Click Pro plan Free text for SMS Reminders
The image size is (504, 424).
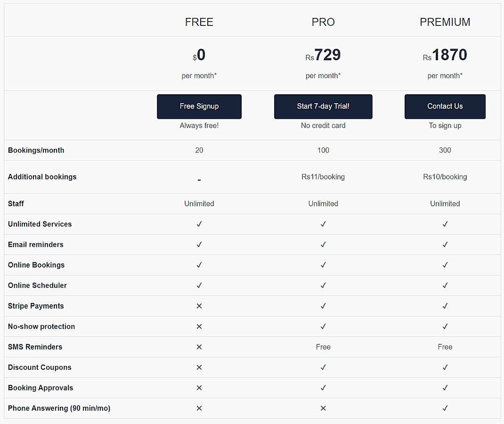(323, 347)
